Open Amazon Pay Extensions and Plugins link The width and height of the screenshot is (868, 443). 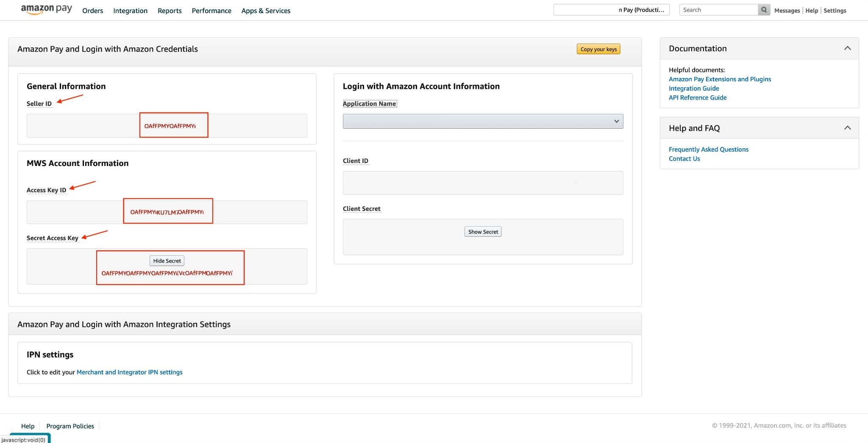720,79
